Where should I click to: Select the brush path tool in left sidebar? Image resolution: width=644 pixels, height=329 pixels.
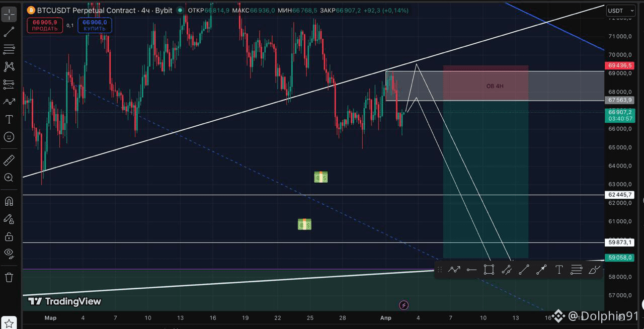pos(9,101)
